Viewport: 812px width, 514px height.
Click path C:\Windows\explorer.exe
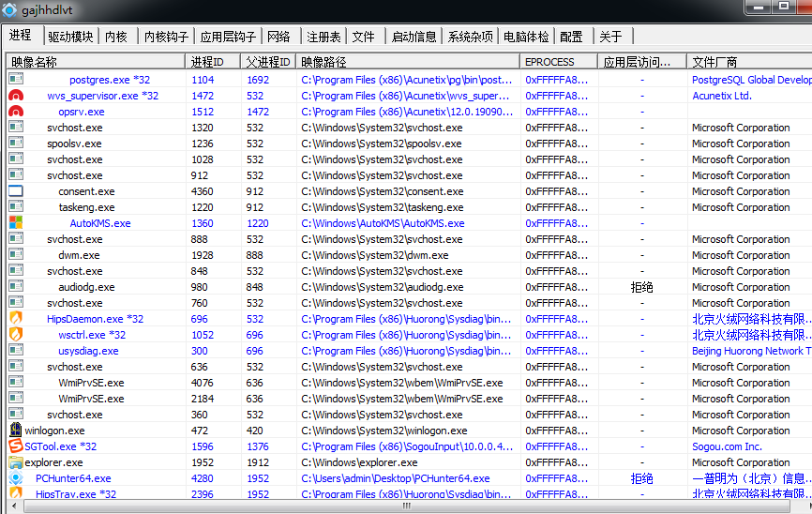[x=359, y=462]
